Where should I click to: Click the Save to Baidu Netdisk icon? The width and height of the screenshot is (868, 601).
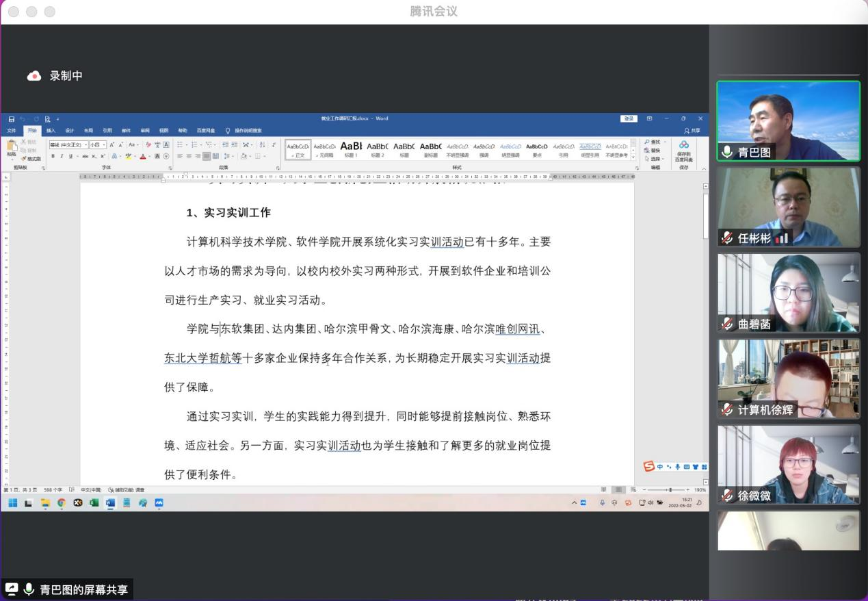tap(683, 145)
